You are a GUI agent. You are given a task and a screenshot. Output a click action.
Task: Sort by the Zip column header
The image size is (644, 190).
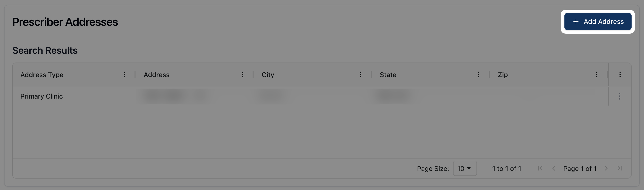503,75
